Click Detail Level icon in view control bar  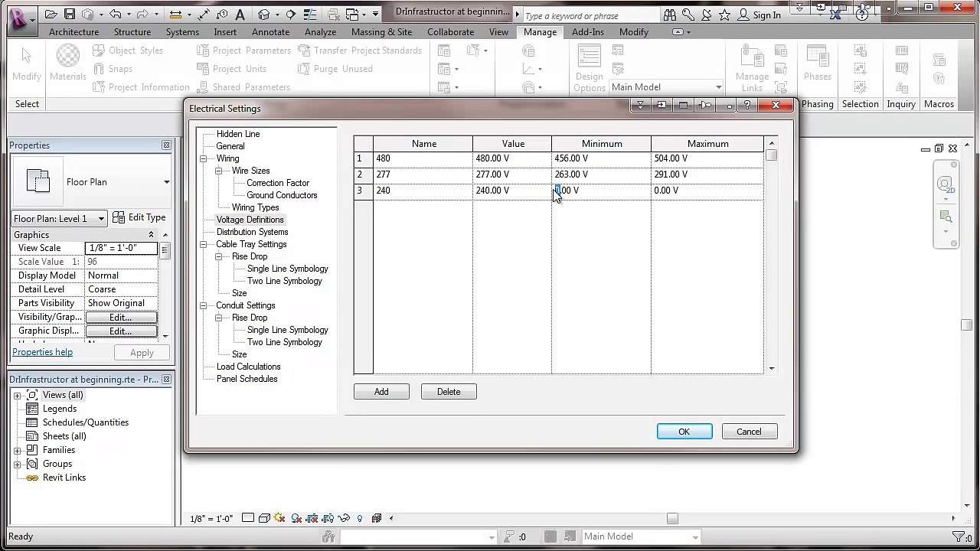[x=248, y=518]
